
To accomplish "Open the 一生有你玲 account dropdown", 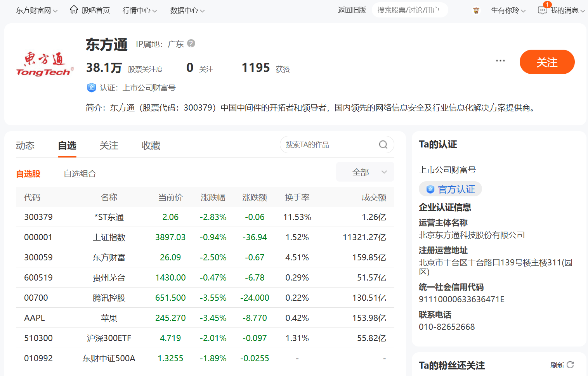I will [505, 10].
